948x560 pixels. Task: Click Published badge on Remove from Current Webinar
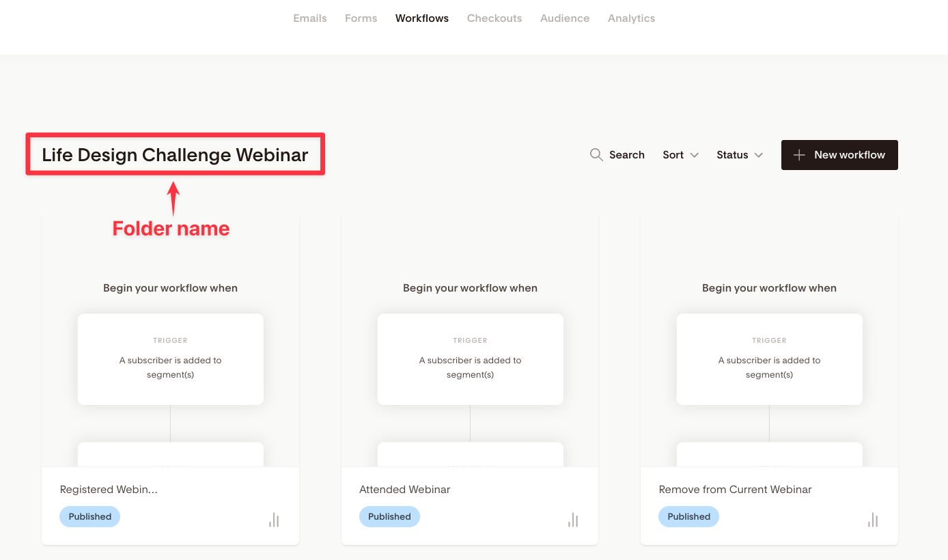[688, 516]
